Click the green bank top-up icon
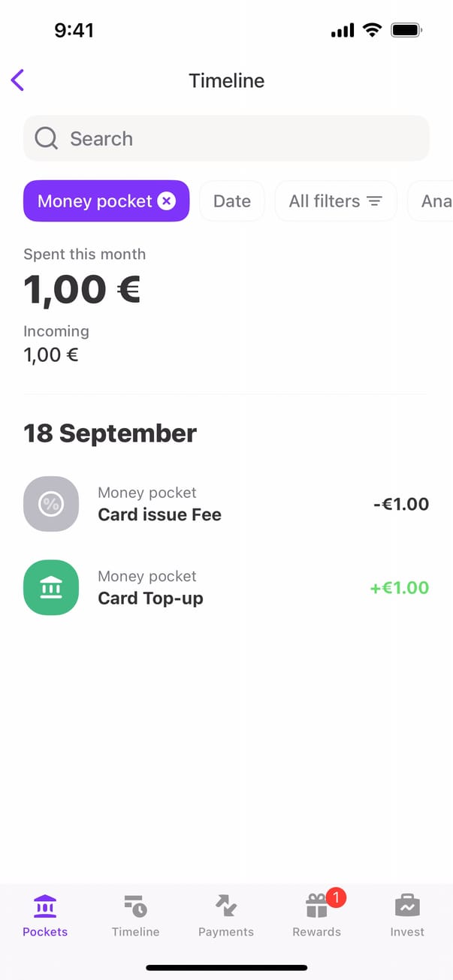Screen dimensions: 453x980 tap(51, 587)
